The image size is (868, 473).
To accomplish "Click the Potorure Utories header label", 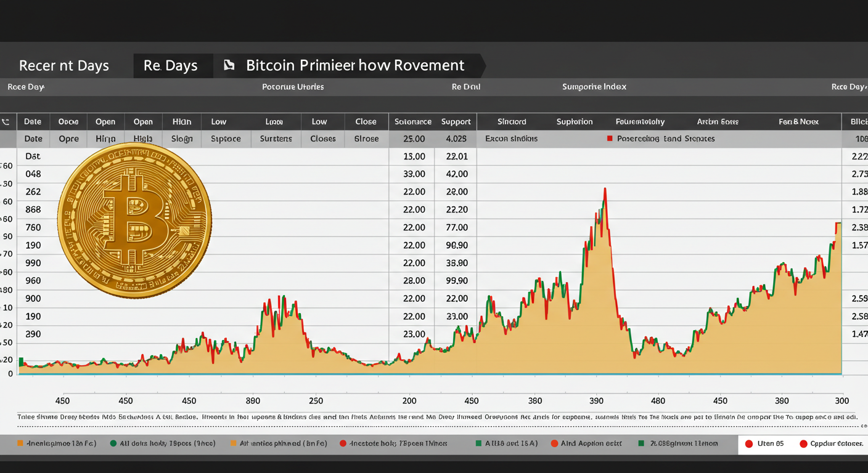I will coord(293,87).
